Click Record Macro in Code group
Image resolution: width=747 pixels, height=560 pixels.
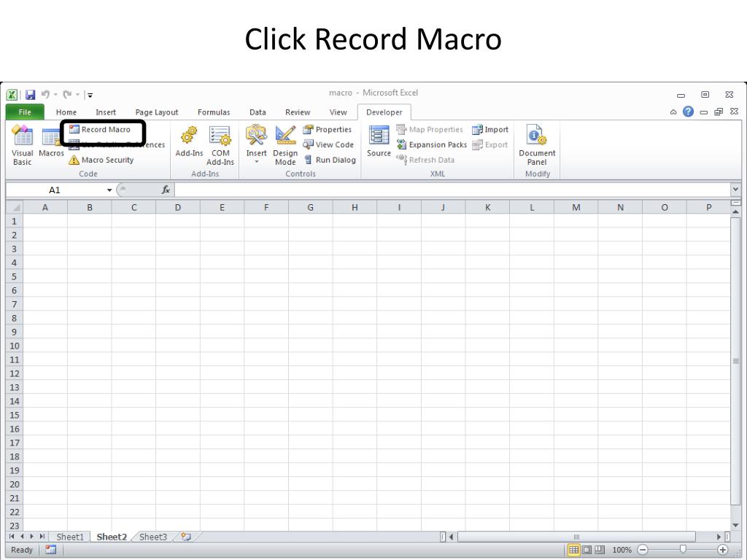(100, 130)
